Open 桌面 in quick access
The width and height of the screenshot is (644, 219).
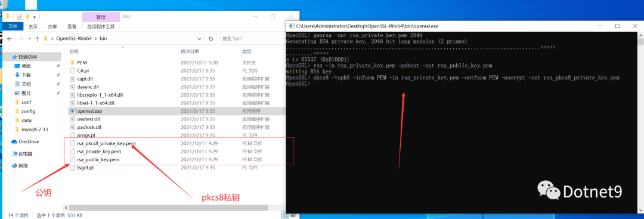click(x=26, y=66)
